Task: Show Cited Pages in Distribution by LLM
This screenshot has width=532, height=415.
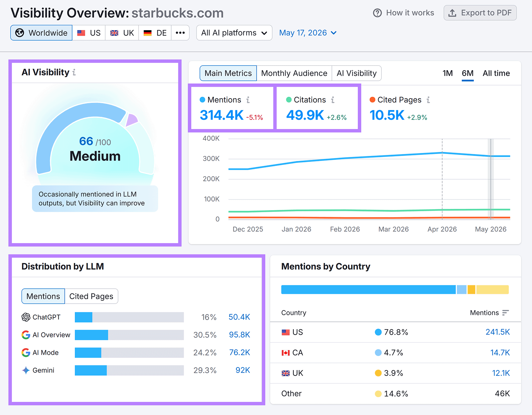Action: click(91, 296)
